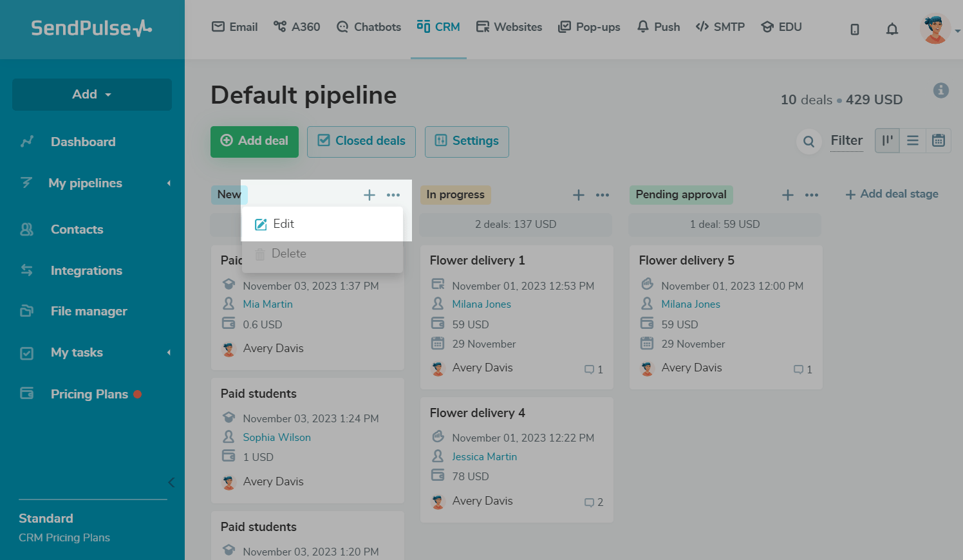Click the search magnifier icon

[x=809, y=142]
